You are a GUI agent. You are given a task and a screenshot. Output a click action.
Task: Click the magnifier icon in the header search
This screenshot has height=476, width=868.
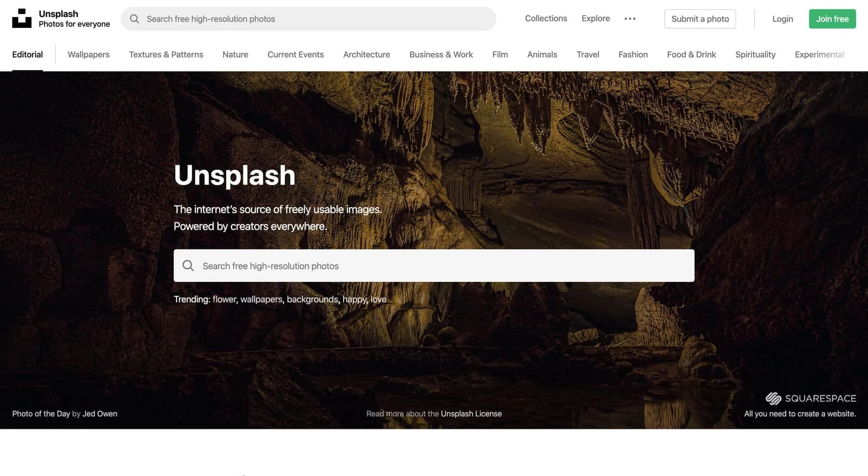(x=135, y=19)
